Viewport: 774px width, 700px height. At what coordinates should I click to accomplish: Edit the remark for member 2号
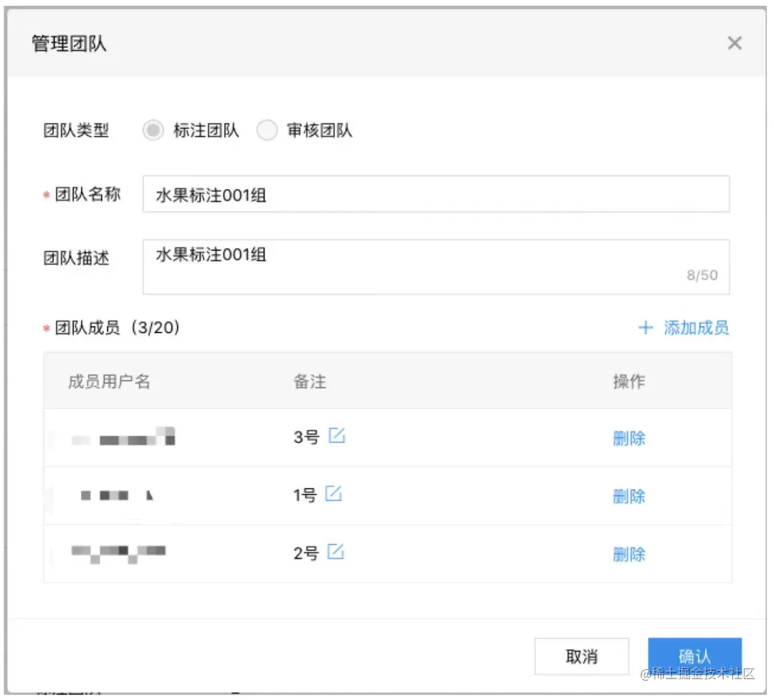[335, 552]
